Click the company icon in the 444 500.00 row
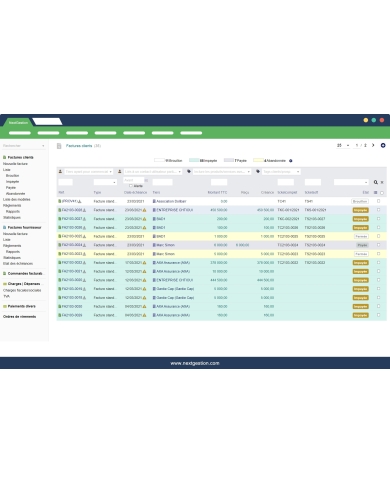The width and height of the screenshot is (390, 484). tap(154, 280)
